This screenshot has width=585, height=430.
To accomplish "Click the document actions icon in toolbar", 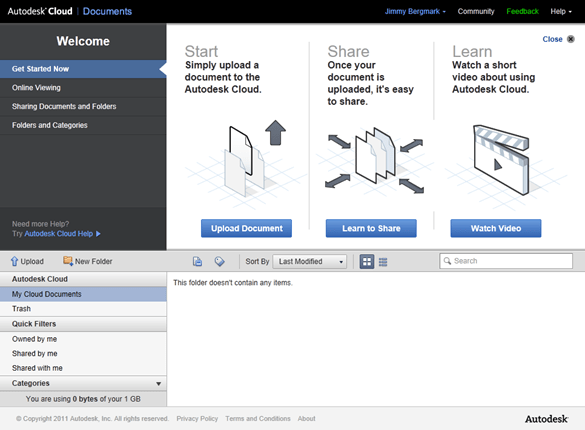I will pyautogui.click(x=197, y=261).
